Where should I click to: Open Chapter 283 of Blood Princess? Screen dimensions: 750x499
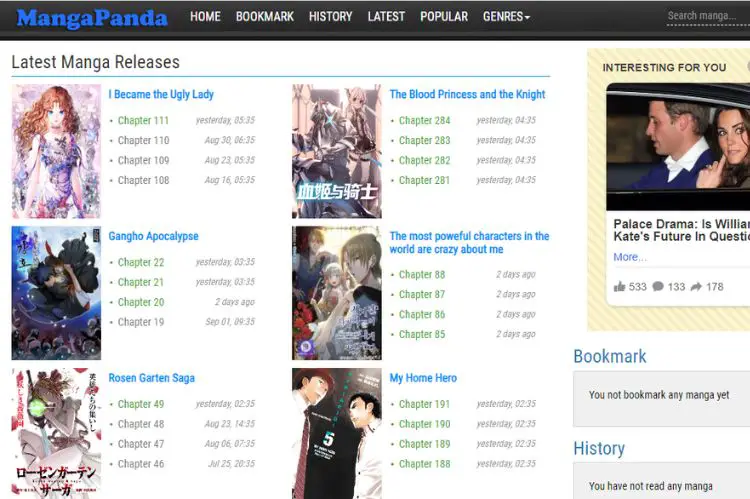(425, 141)
